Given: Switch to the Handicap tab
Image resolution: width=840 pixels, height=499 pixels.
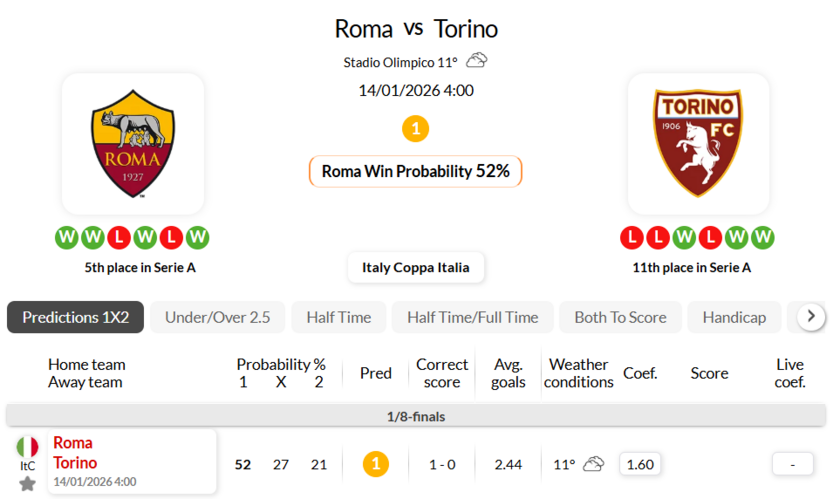Looking at the screenshot, I should tap(734, 317).
